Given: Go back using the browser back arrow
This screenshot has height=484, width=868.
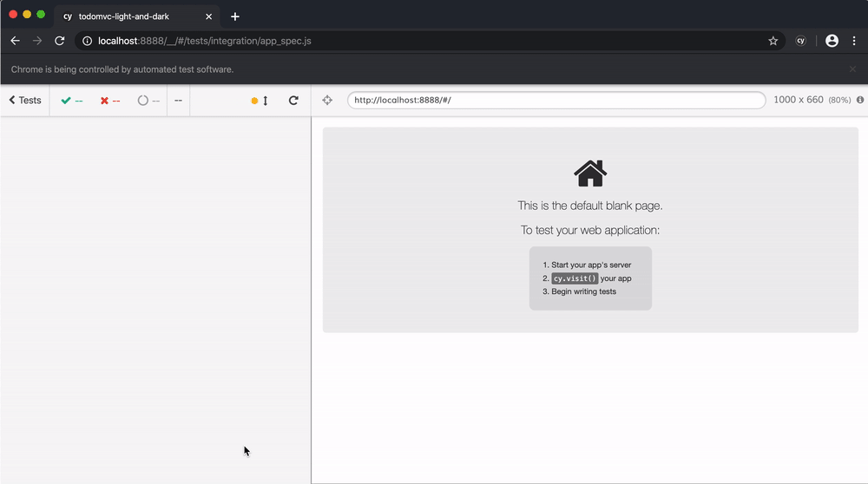Looking at the screenshot, I should pos(15,41).
